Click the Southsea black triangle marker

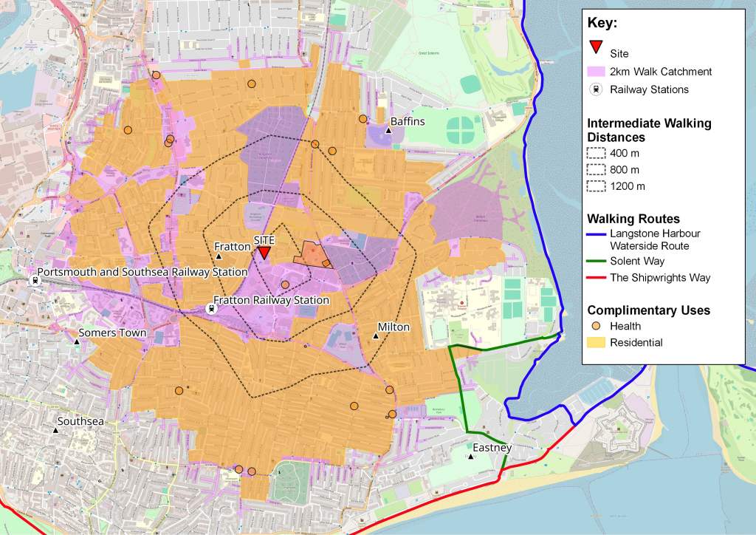pos(56,430)
